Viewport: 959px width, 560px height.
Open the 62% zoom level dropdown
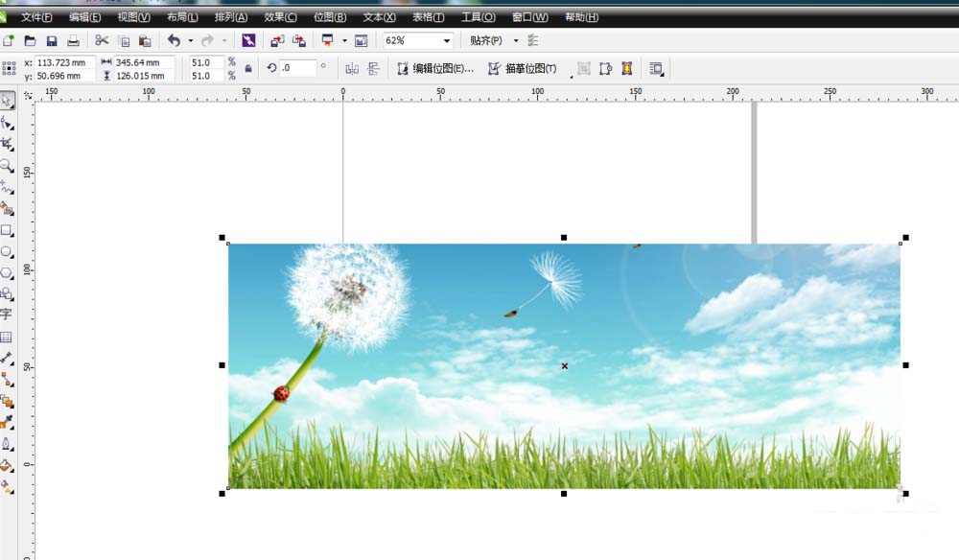[447, 41]
